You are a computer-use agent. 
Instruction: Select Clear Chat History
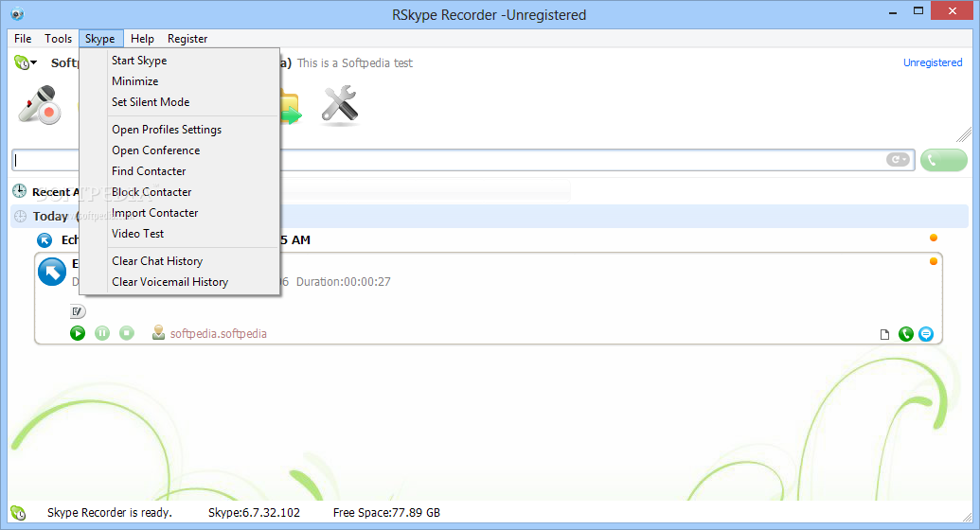tap(179, 261)
